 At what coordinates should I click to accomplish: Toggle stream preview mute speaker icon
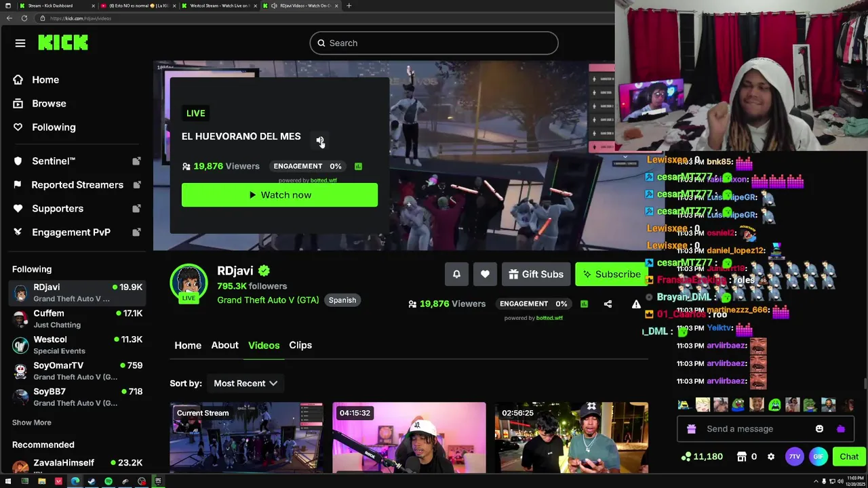[319, 140]
